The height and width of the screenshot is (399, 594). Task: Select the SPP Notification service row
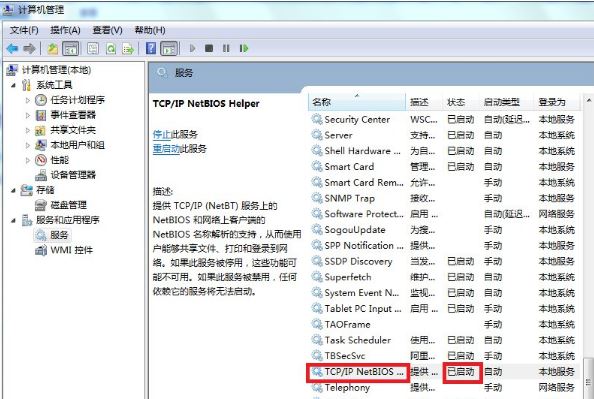(443, 246)
